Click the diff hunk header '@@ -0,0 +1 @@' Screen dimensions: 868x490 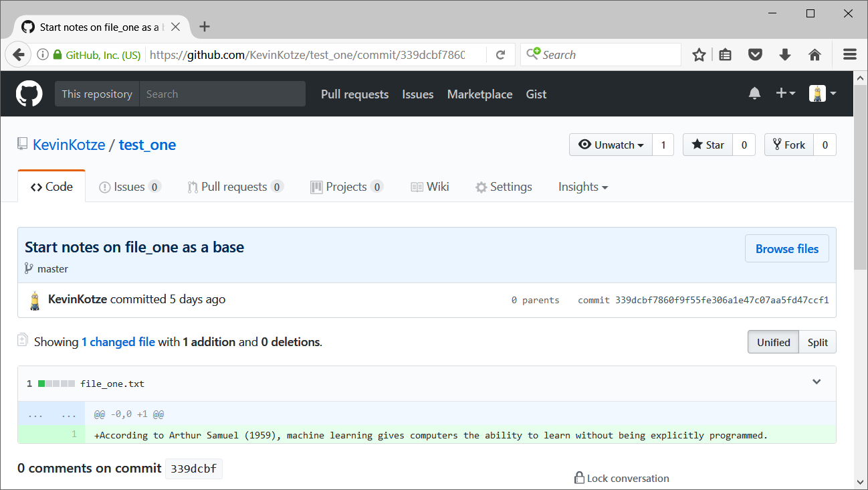(x=129, y=414)
